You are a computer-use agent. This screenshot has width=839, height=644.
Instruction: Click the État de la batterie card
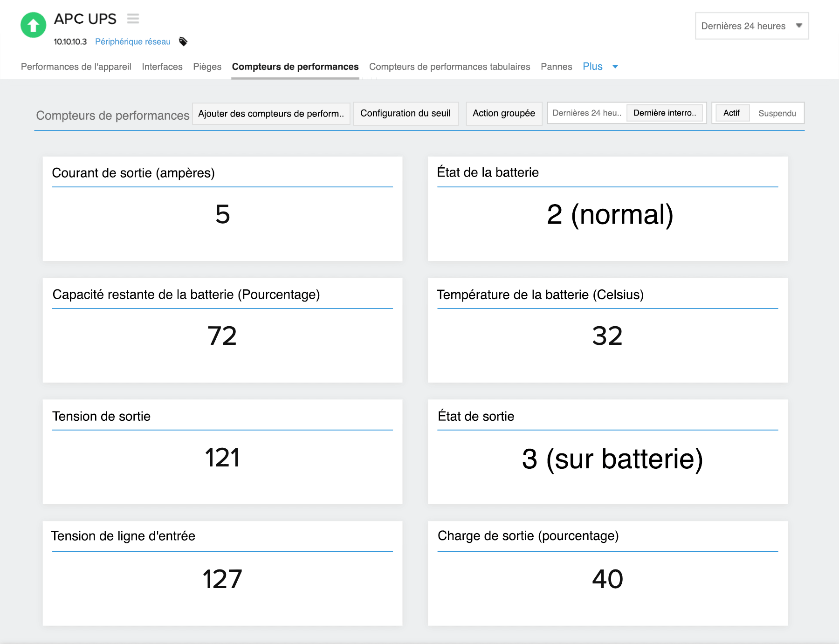coord(607,210)
